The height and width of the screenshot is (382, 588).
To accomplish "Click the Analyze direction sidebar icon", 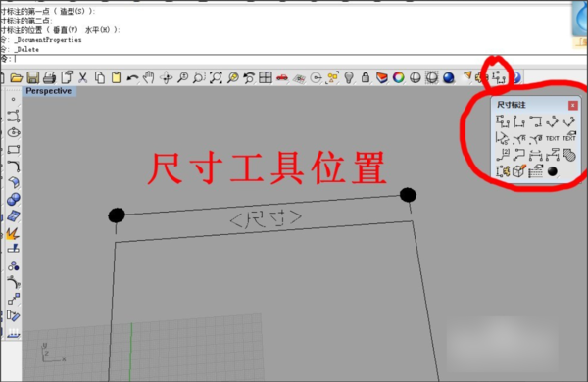I will tap(13, 316).
